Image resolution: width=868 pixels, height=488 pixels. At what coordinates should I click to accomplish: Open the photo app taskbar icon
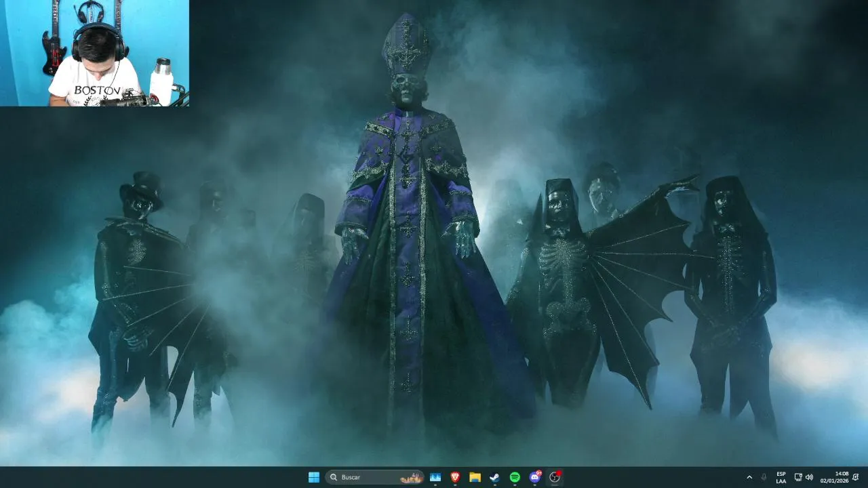click(x=435, y=477)
